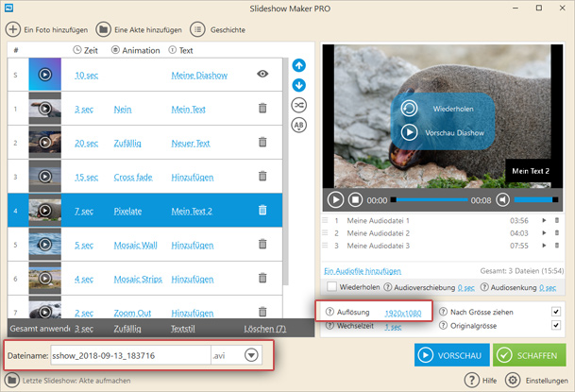Delete the selected Pixelate slide
The height and width of the screenshot is (392, 575).
(x=262, y=210)
